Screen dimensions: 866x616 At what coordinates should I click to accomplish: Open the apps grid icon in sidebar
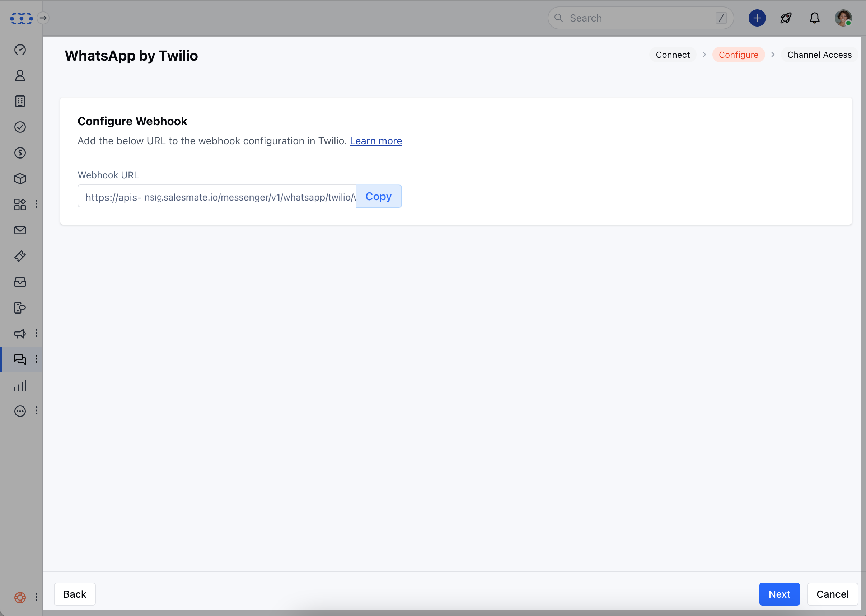point(20,204)
